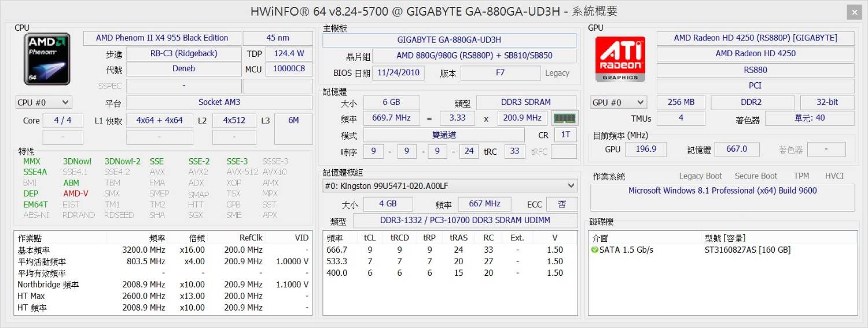Click the 45 nm process field
868x328 pixels.
pyautogui.click(x=278, y=38)
